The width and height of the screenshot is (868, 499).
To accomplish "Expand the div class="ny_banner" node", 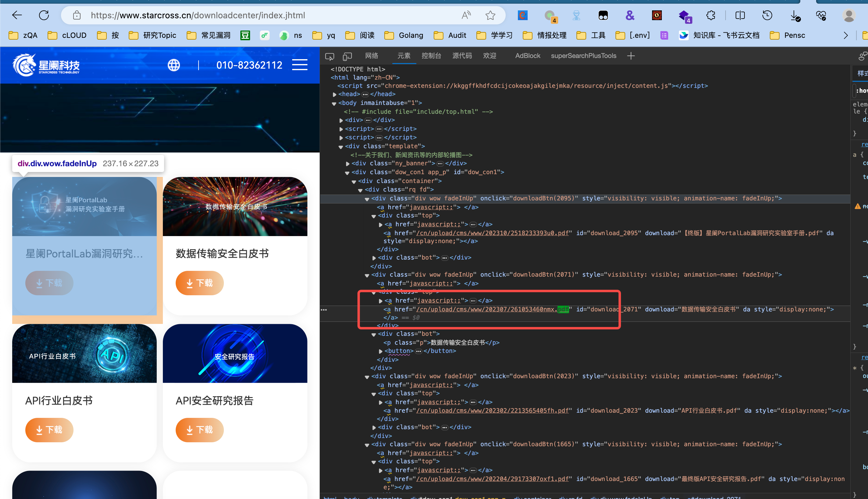I will pyautogui.click(x=347, y=164).
